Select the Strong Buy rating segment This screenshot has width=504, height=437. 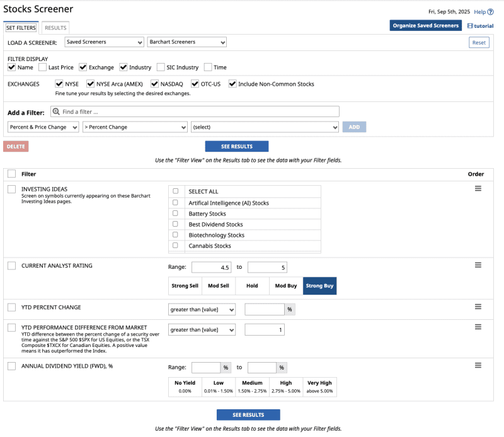coord(319,286)
